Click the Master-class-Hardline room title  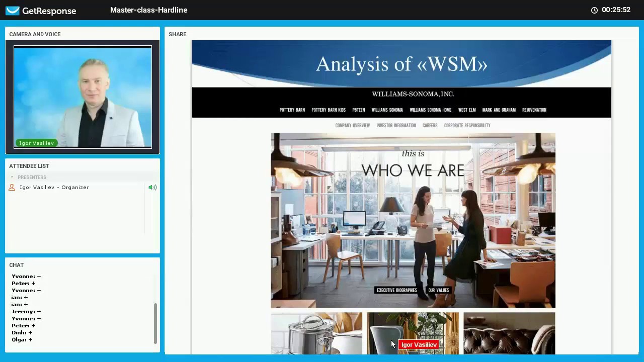149,10
